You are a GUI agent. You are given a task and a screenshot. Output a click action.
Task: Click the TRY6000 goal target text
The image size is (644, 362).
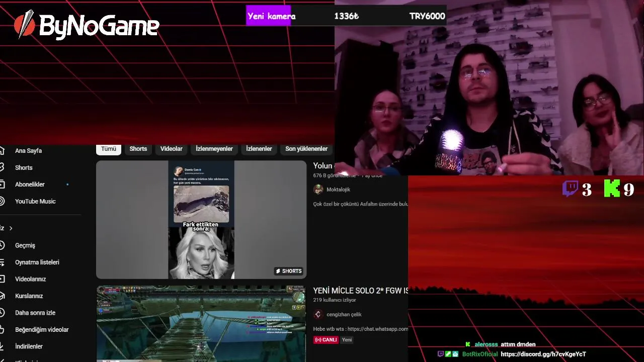coord(427,16)
